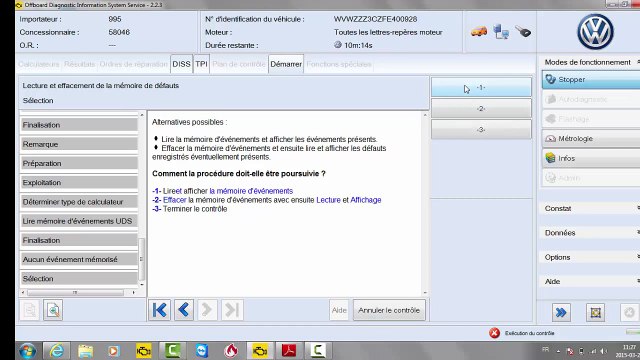Open File Explorer folder on the taskbar
The height and width of the screenshot is (360, 640).
(x=85, y=351)
